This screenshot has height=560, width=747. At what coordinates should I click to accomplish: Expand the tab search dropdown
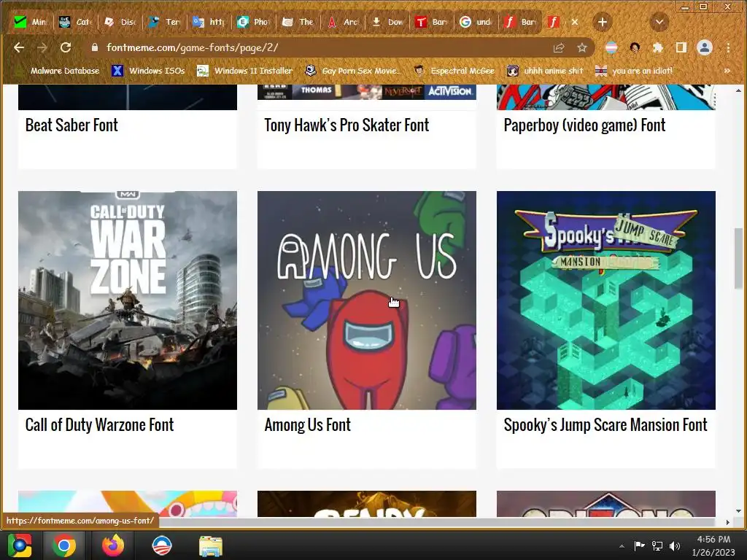[659, 22]
